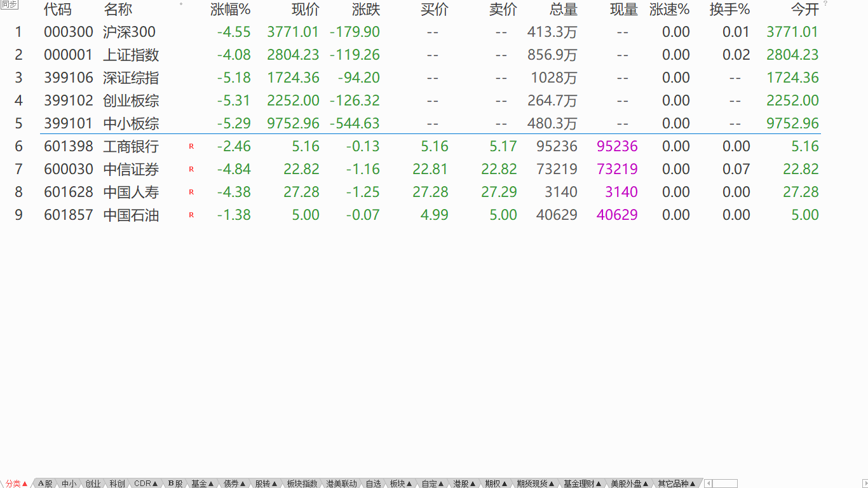Click the R marker beside 工商银行
This screenshot has height=488, width=868.
point(191,146)
